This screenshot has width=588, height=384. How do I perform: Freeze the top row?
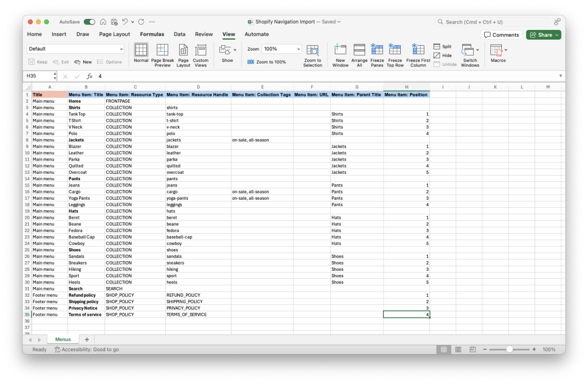coord(395,53)
